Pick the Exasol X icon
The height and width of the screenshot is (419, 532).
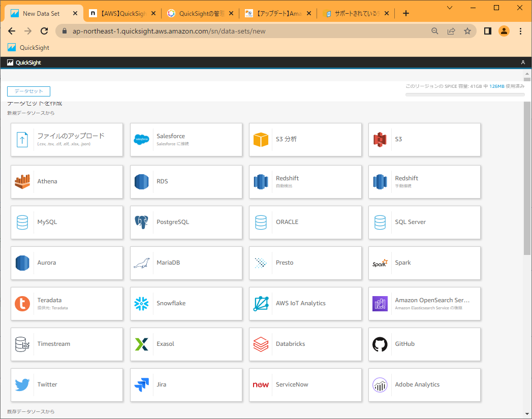141,344
